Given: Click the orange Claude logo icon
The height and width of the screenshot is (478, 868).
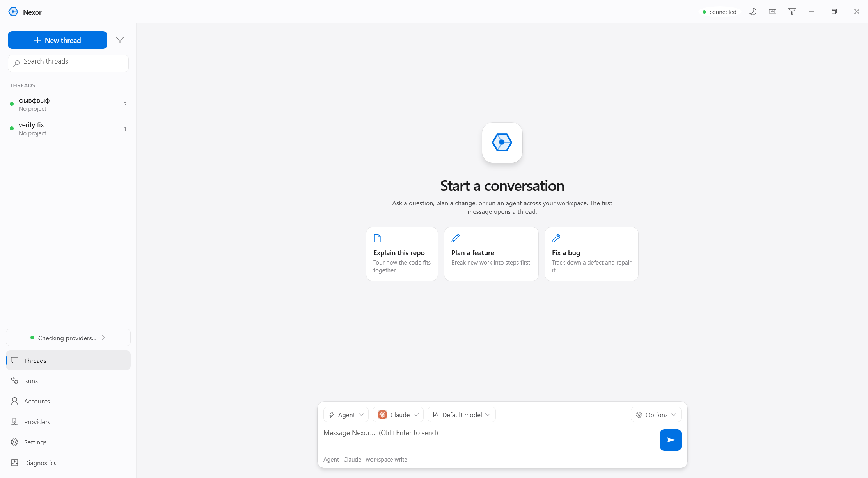Looking at the screenshot, I should pos(382,414).
